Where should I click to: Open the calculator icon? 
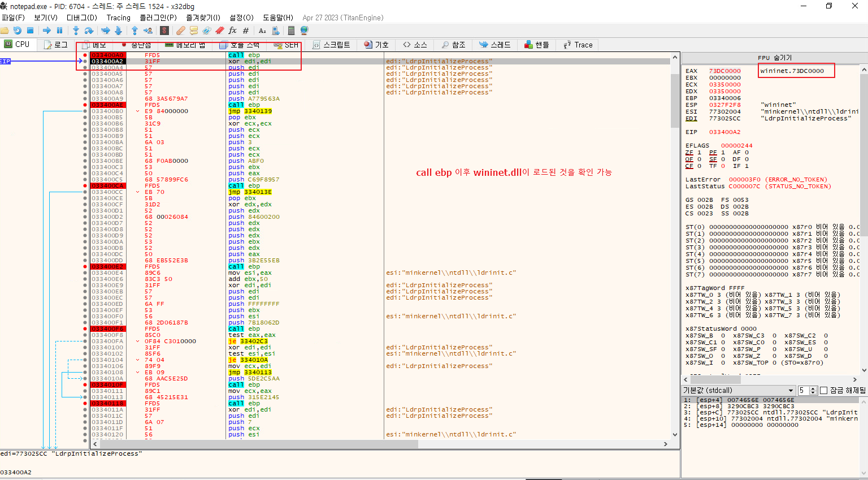[292, 31]
